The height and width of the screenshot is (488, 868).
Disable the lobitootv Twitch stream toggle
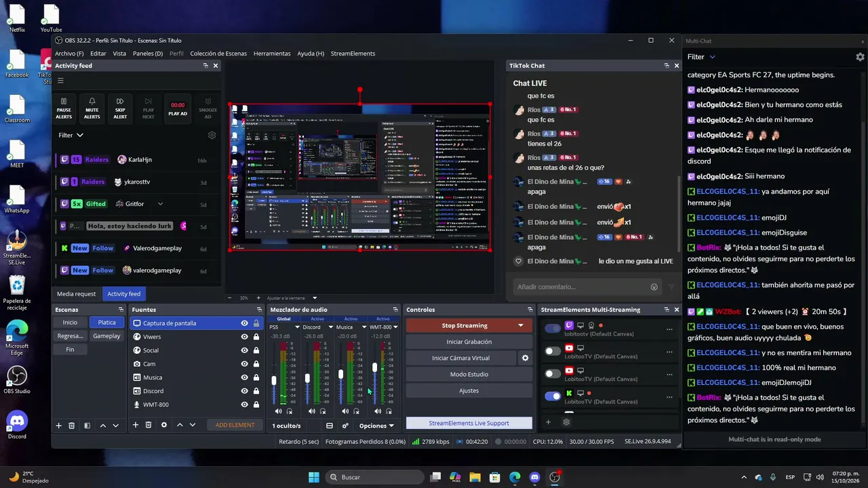553,329
